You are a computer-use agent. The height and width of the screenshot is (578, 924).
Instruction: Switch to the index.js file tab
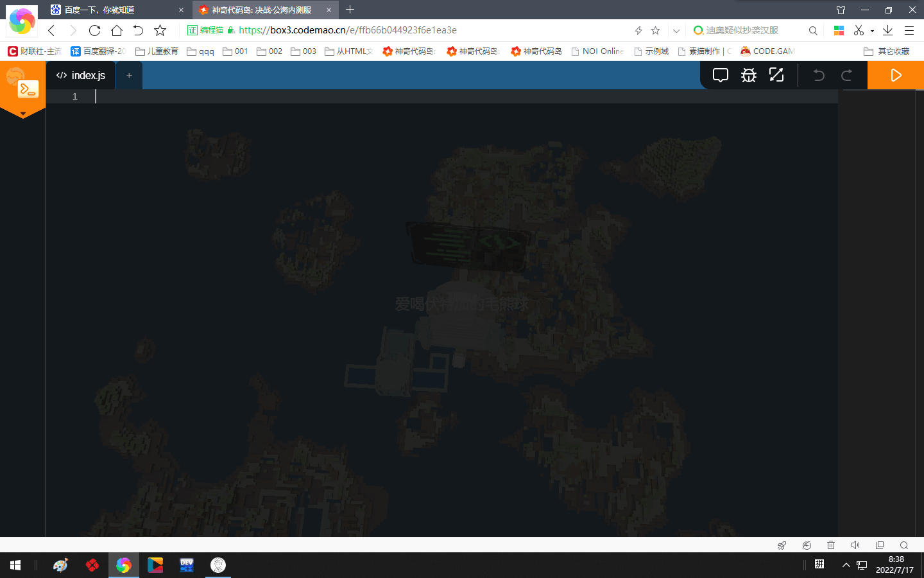(81, 75)
